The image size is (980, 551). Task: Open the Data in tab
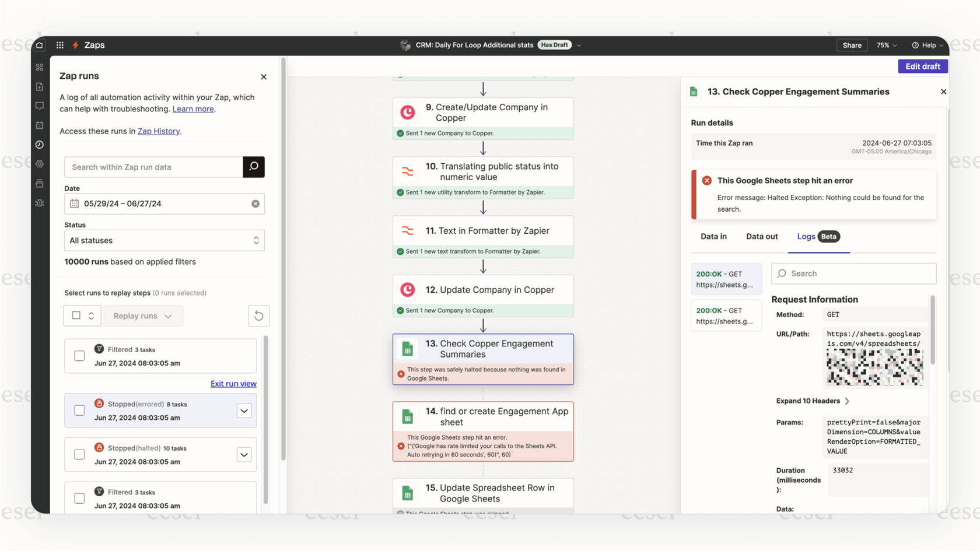713,237
